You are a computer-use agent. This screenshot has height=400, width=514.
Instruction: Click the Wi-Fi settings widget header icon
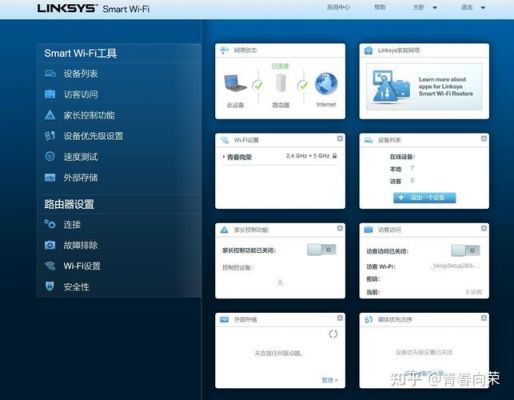point(225,140)
